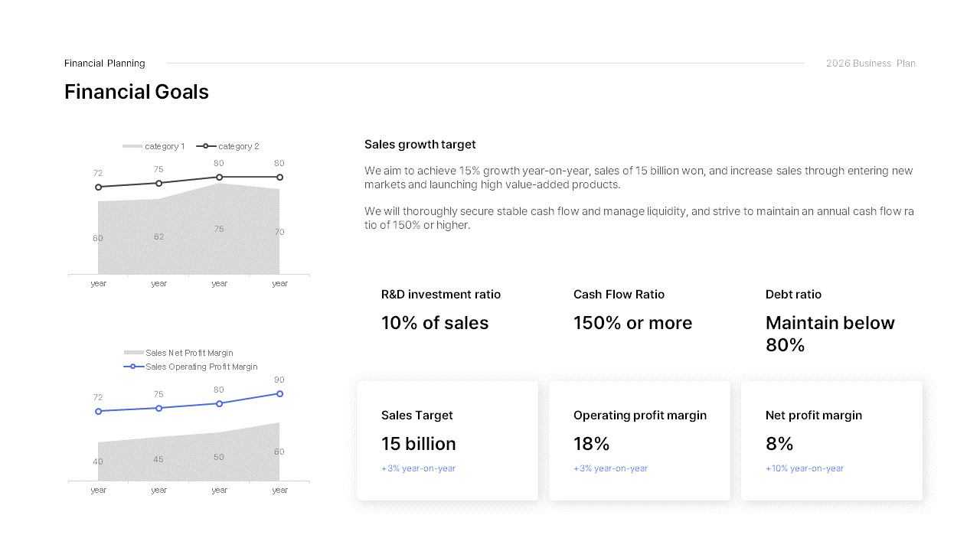980x551 pixels.
Task: Select the "Cash Flow Ratio" label
Action: [x=619, y=295]
